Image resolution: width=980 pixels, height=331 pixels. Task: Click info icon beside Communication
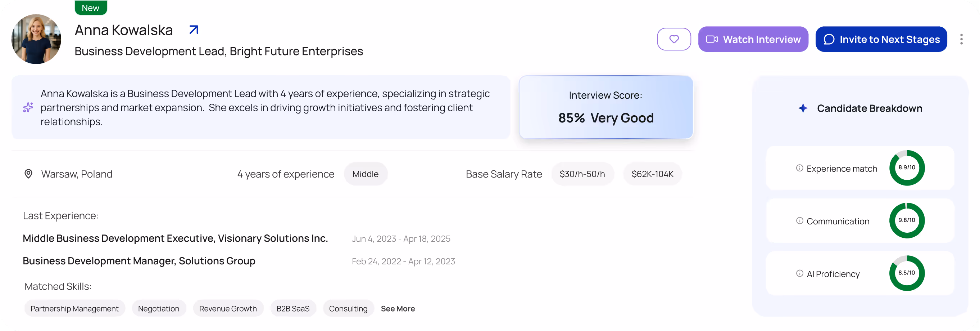pyautogui.click(x=799, y=221)
